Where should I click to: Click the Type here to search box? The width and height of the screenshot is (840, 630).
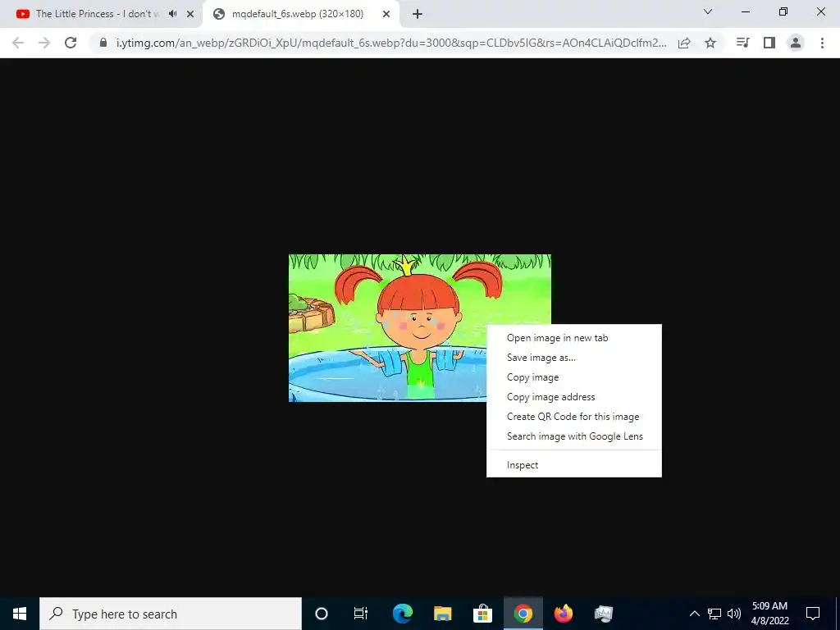171,614
